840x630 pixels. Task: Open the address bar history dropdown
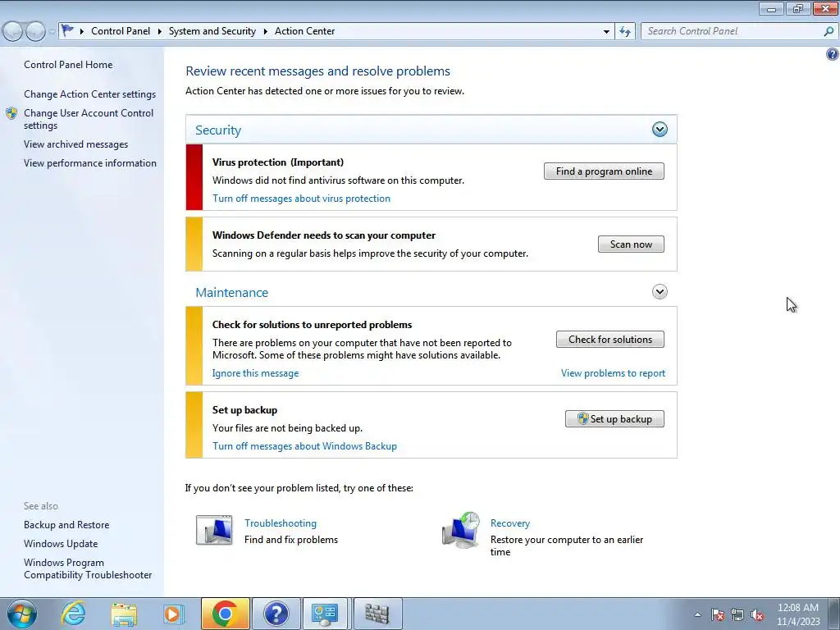(606, 32)
